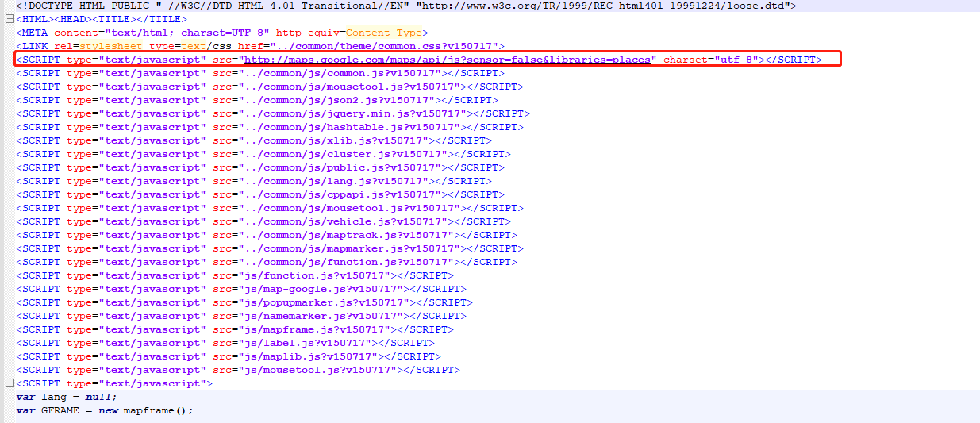
Task: Click the Content-Type value in the META tag
Action: pyautogui.click(x=383, y=33)
